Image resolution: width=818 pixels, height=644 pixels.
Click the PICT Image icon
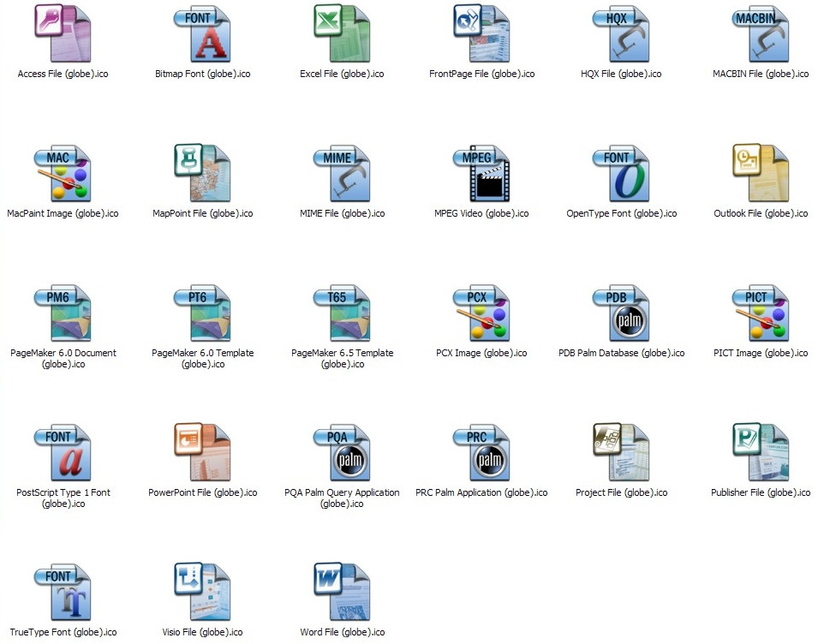point(761,313)
